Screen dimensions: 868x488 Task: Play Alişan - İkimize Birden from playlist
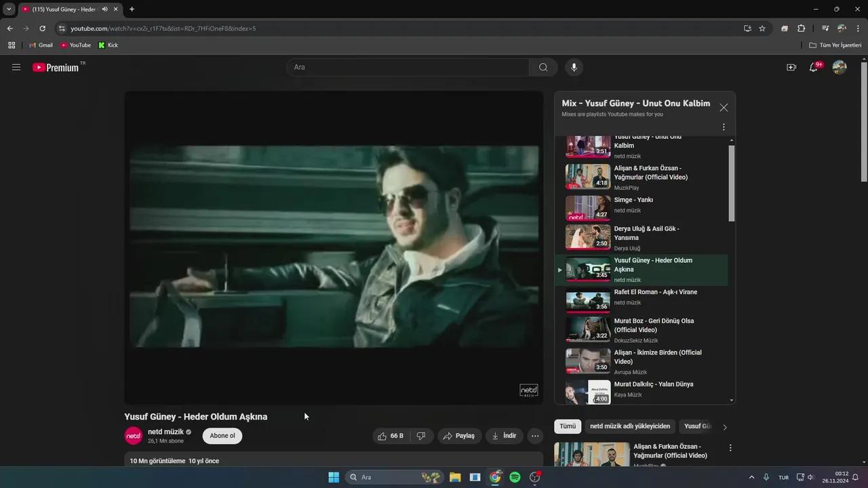pyautogui.click(x=642, y=361)
